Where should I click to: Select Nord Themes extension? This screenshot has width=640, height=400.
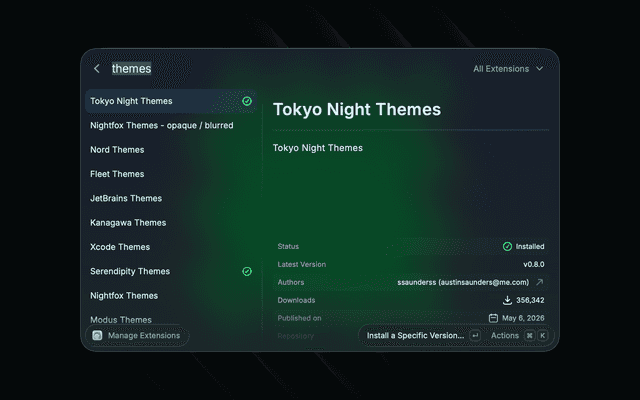(x=171, y=150)
